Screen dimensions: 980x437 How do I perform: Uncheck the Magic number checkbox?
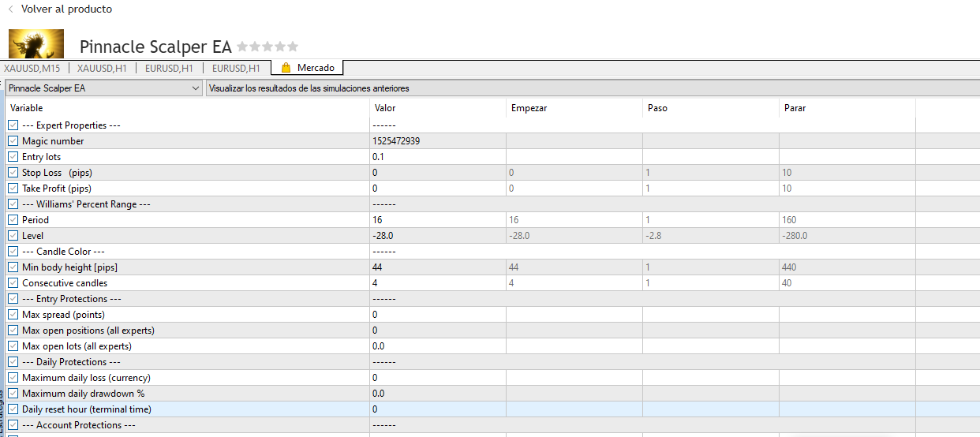point(13,141)
